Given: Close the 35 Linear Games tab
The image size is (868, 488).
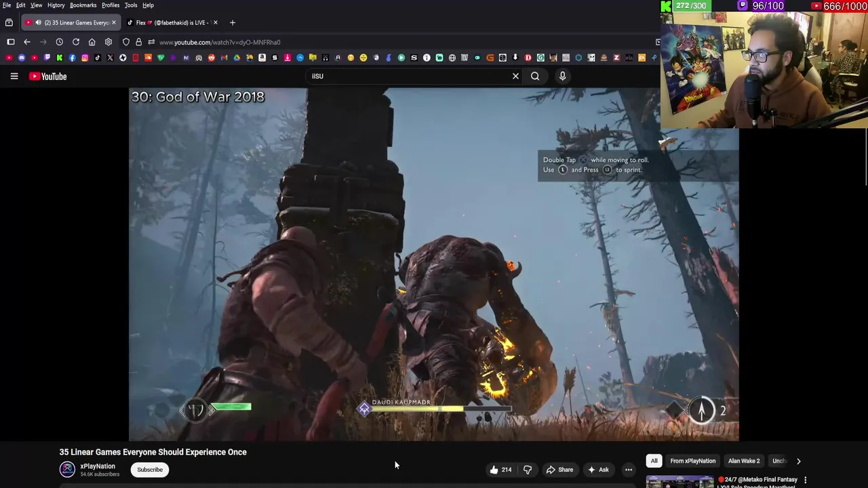Looking at the screenshot, I should click(x=113, y=22).
